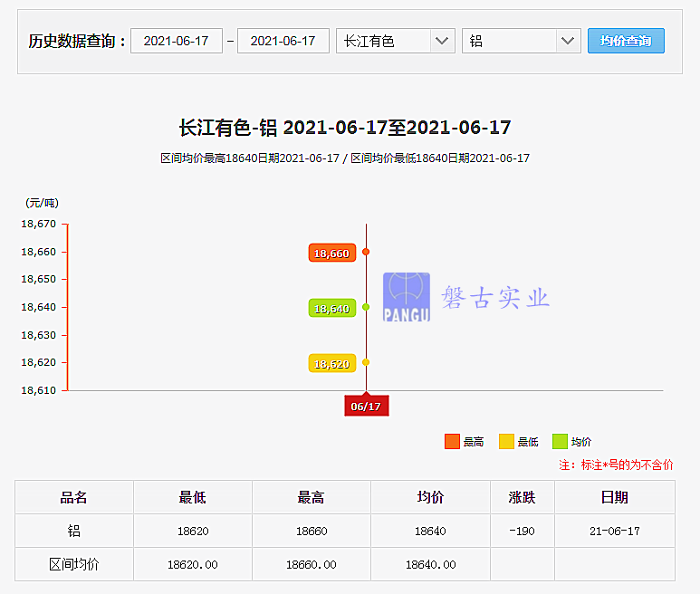Image resolution: width=700 pixels, height=594 pixels.
Task: Click the 18,630 y-axis label
Action: pos(38,335)
